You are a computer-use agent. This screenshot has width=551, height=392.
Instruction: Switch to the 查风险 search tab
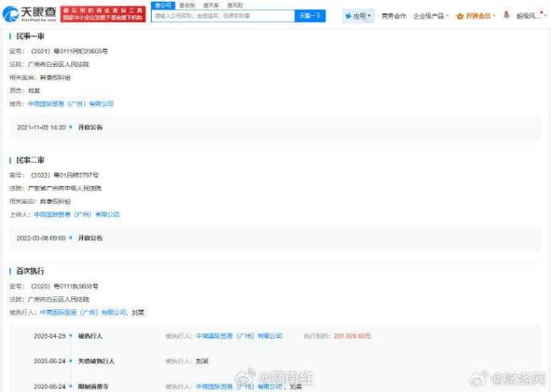pos(235,5)
